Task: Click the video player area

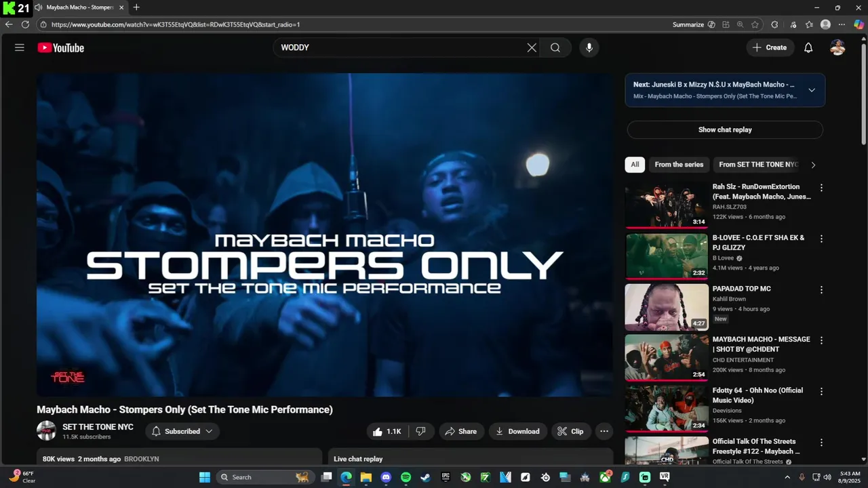Action: [325, 235]
